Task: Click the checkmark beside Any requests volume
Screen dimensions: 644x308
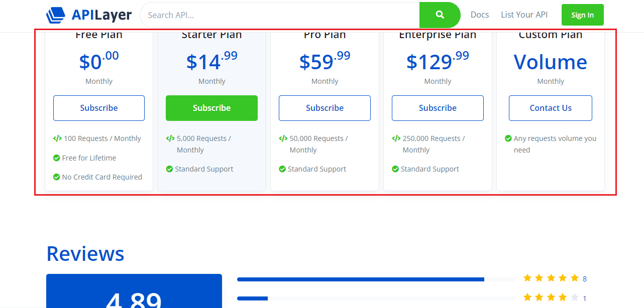Action: [508, 138]
